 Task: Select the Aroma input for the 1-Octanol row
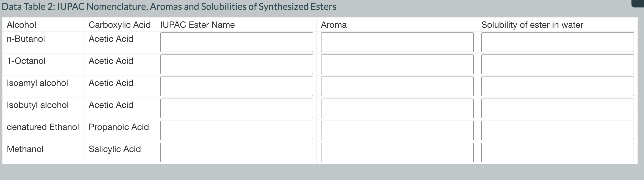tap(397, 64)
